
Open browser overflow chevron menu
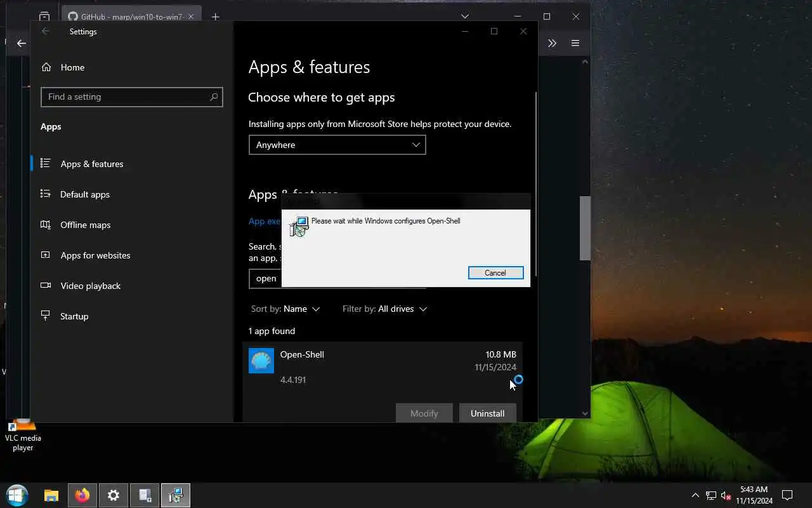click(552, 43)
